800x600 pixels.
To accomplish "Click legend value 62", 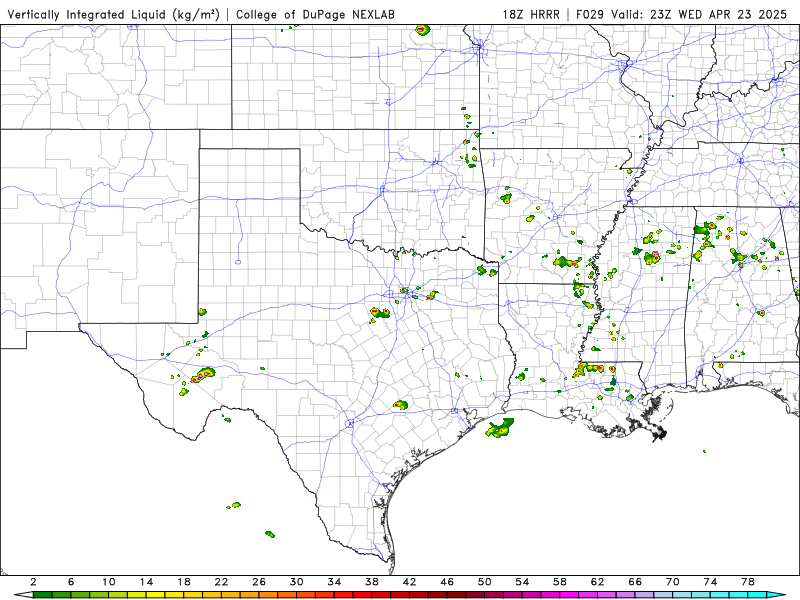I will 598,582.
